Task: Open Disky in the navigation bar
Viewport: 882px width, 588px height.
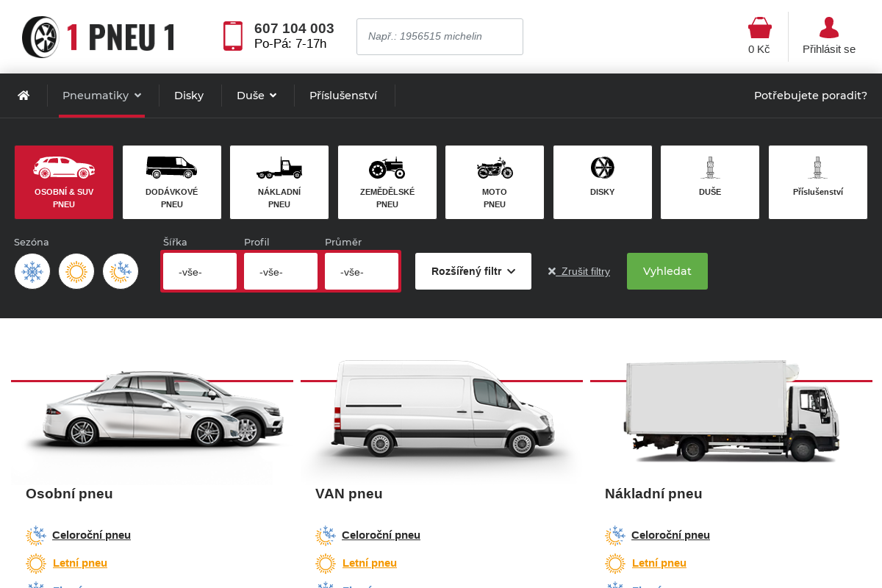Action: click(189, 96)
